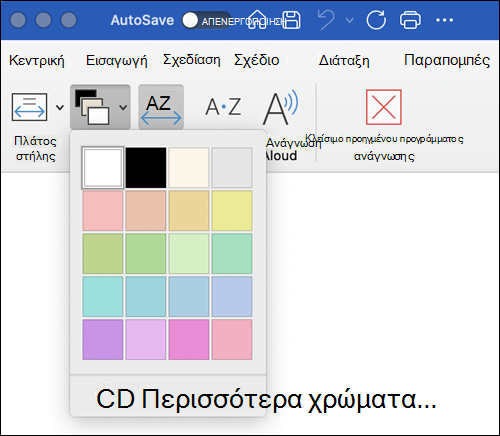Switch to the Παραπομπές tab

click(x=447, y=60)
